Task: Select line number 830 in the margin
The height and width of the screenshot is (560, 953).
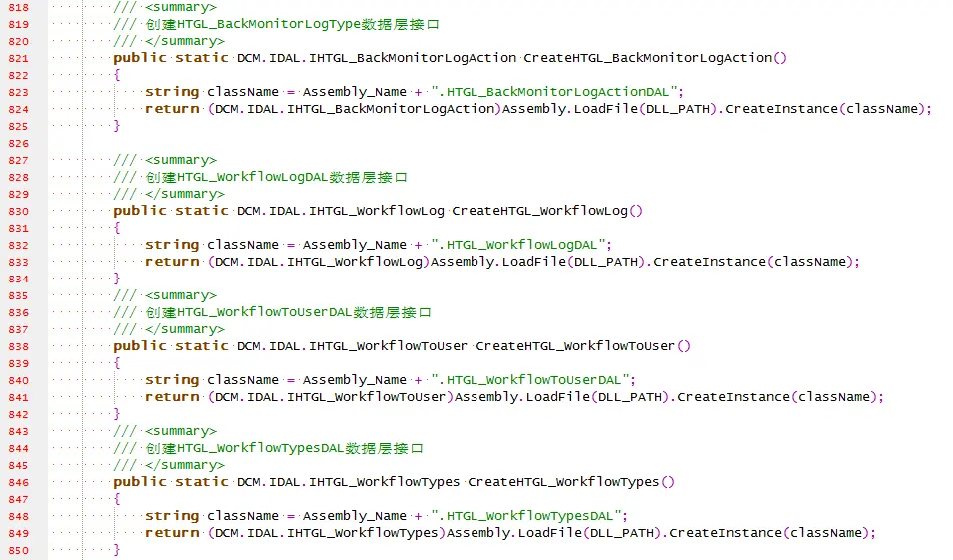Action: coord(18,212)
